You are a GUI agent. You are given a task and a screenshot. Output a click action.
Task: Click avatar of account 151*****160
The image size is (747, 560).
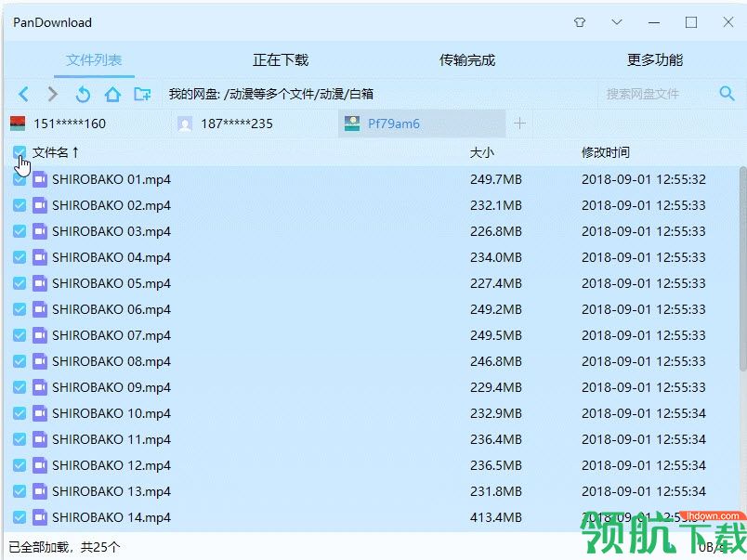pos(18,124)
